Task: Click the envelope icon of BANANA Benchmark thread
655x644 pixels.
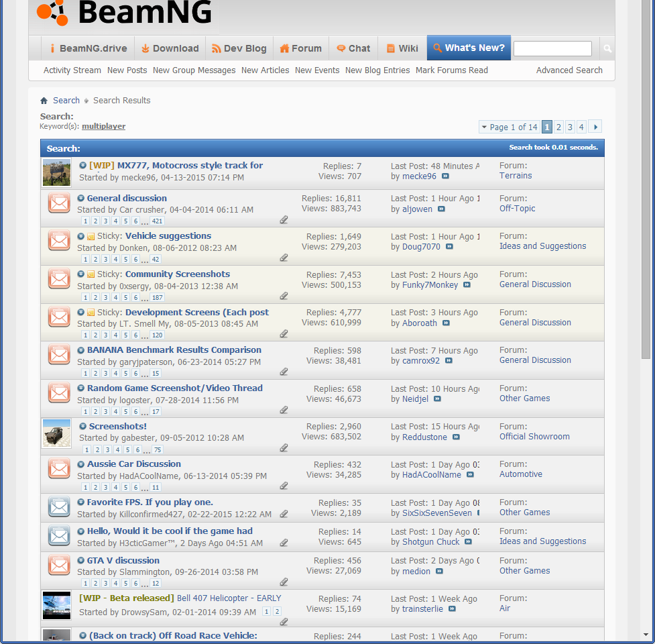Action: click(59, 354)
